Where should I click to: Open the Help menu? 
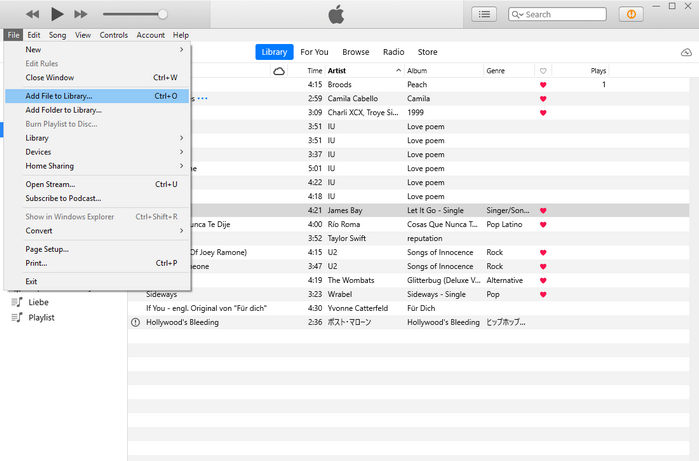(x=181, y=35)
